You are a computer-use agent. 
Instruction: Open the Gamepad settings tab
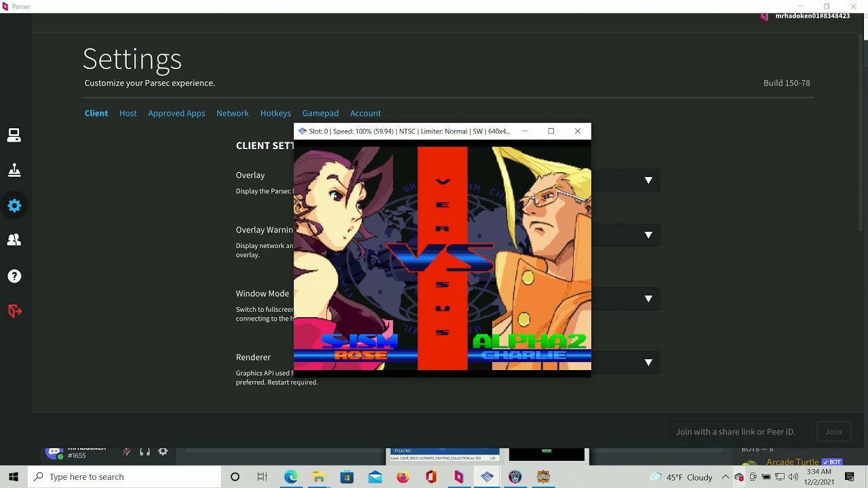pos(320,113)
